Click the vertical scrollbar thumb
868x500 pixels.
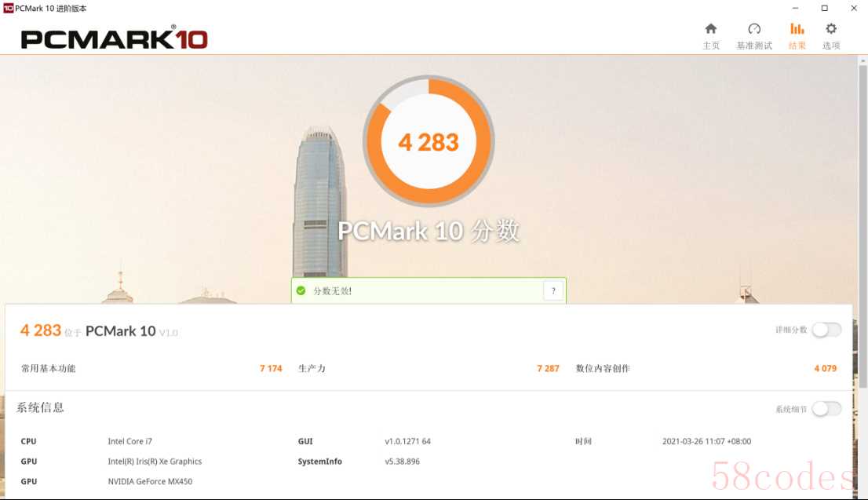863,226
